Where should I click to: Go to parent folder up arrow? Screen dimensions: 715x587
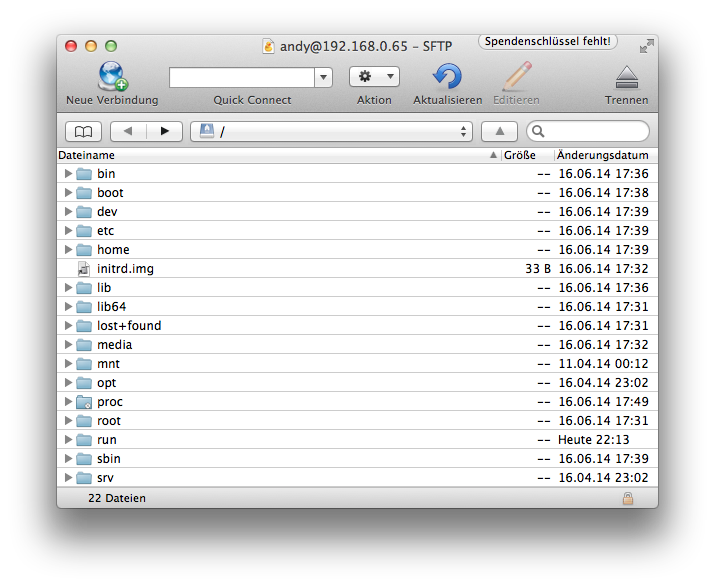[499, 131]
